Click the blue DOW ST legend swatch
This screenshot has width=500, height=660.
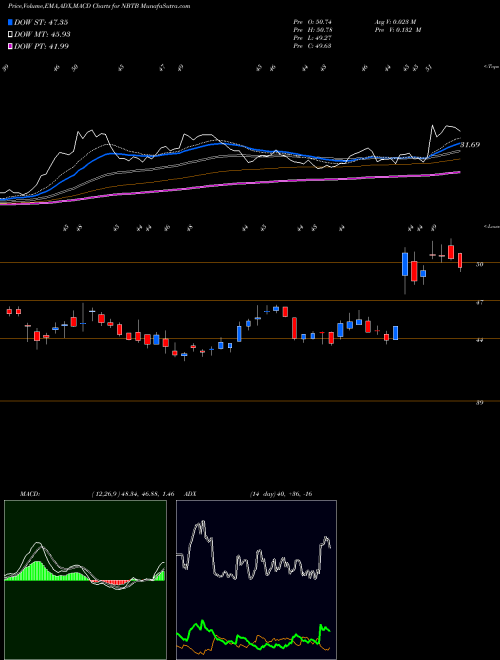(11, 22)
